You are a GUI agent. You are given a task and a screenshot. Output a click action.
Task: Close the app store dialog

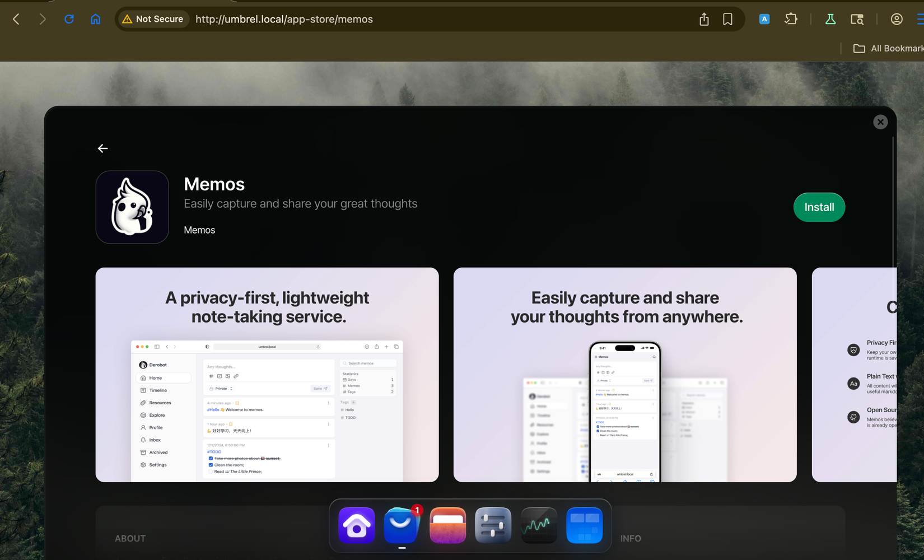pos(880,122)
